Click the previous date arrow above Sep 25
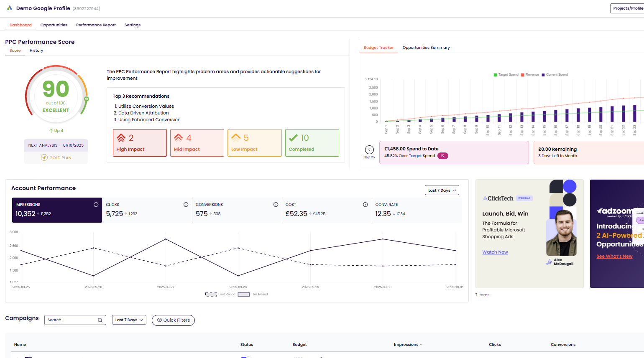This screenshot has width=644, height=358. click(369, 150)
